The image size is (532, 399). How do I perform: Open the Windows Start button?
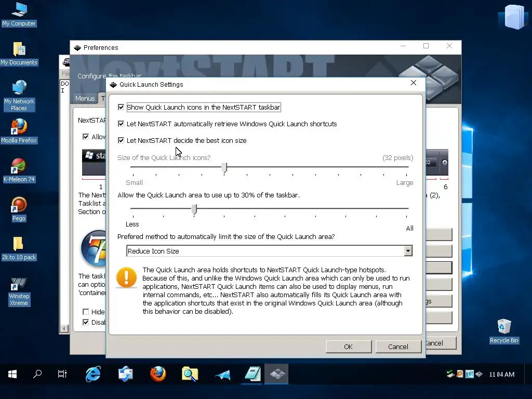[x=12, y=374]
